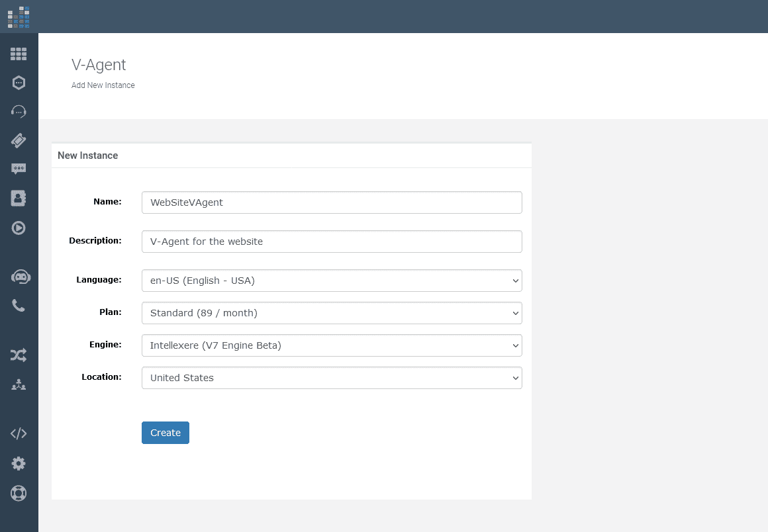Open the team hierarchy icon in sidebar
The width and height of the screenshot is (768, 532).
(19, 384)
